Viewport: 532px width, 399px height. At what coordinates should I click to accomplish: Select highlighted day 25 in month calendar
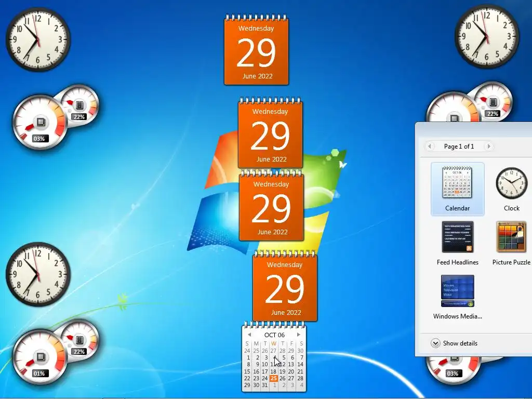(273, 378)
